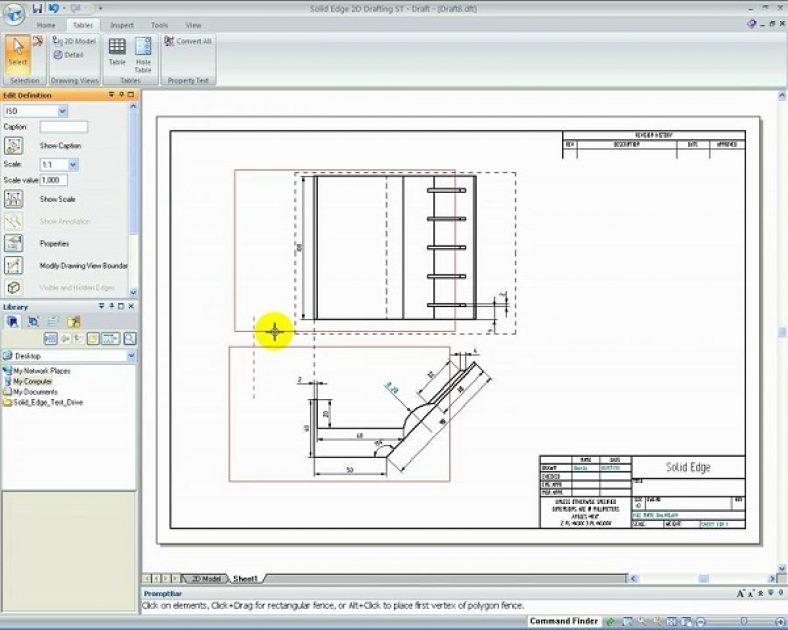Open the Solid Edge application button
Image resolution: width=788 pixels, height=630 pixels.
pos(14,15)
